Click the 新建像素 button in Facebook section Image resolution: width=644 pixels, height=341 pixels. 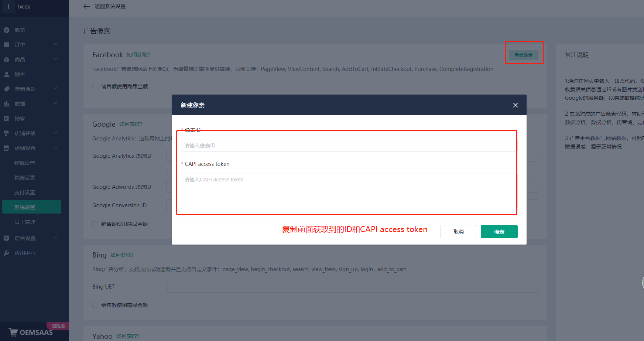coord(524,55)
